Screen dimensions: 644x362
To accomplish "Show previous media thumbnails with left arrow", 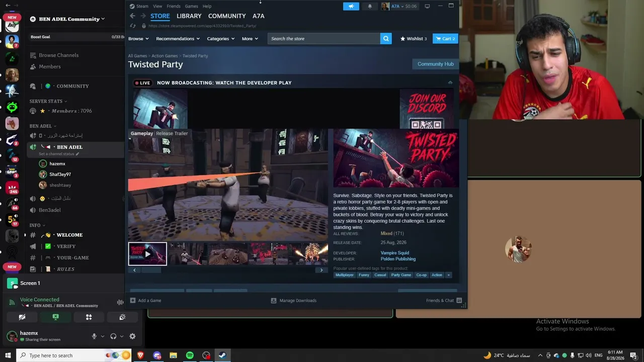I will pyautogui.click(x=134, y=270).
